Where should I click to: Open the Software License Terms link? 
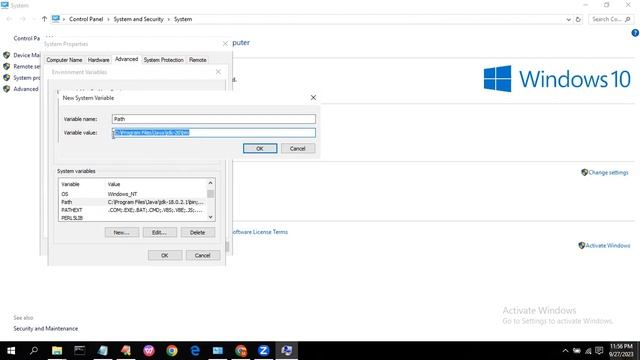tap(260, 232)
